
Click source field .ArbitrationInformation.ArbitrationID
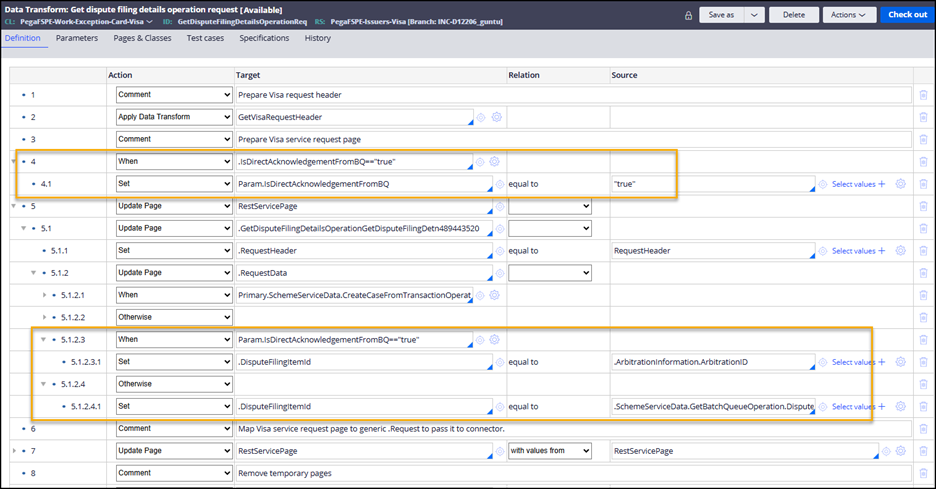(x=713, y=362)
